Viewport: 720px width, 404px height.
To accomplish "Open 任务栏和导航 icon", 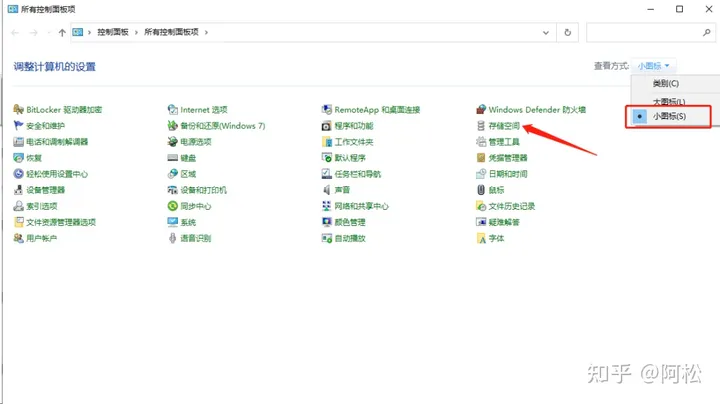I will pyautogui.click(x=326, y=174).
